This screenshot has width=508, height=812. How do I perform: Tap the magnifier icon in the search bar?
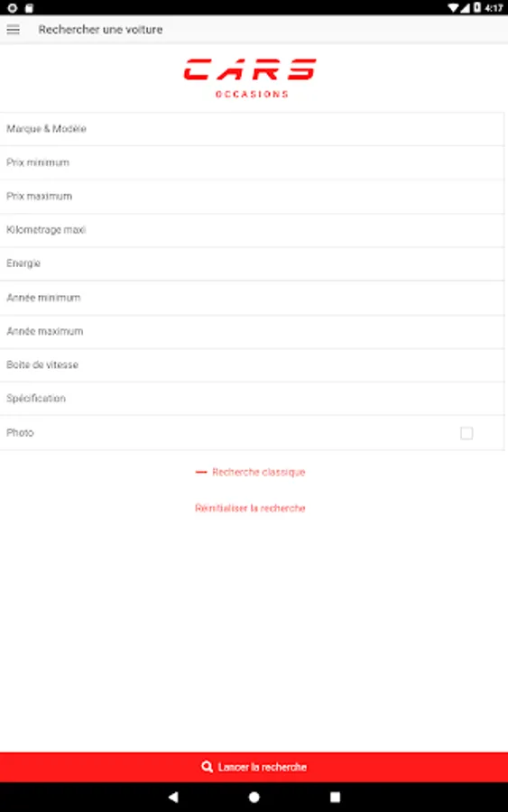click(x=208, y=767)
